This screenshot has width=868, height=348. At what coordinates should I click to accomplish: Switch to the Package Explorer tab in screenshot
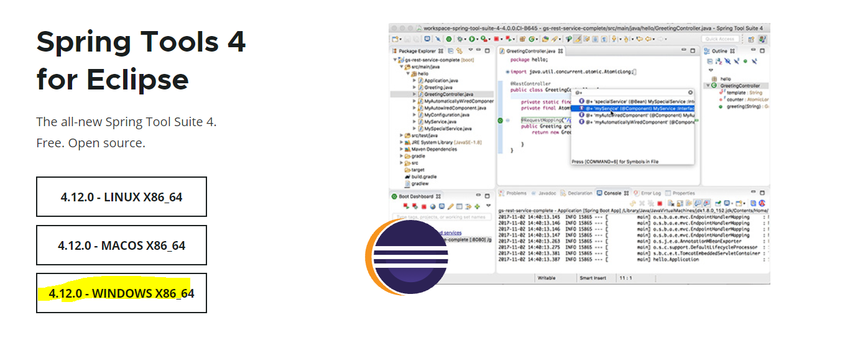click(x=417, y=50)
